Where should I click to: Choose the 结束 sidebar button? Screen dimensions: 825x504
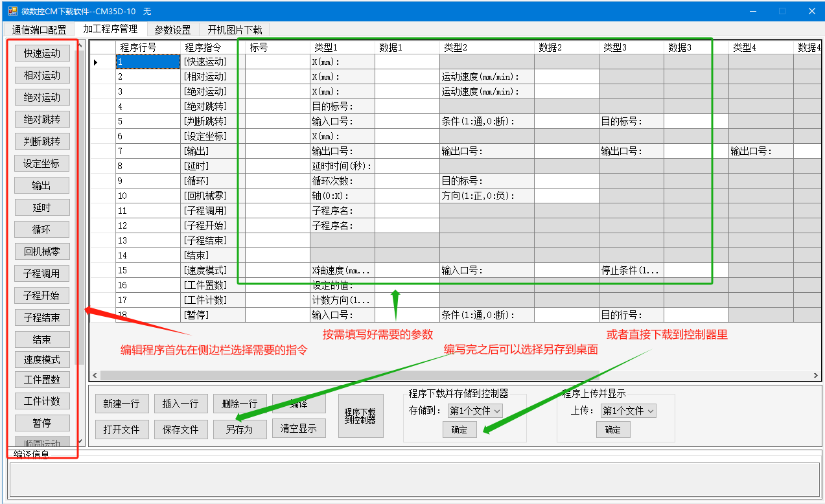(x=42, y=339)
